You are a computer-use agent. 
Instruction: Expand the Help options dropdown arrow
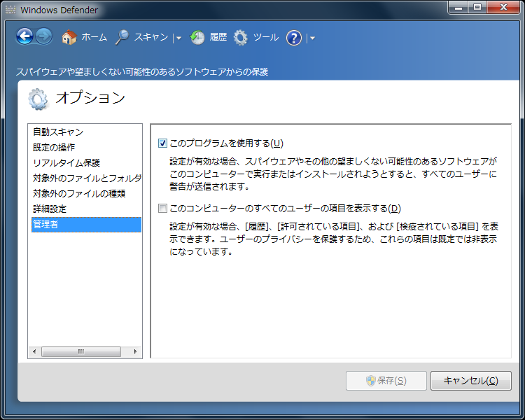312,38
